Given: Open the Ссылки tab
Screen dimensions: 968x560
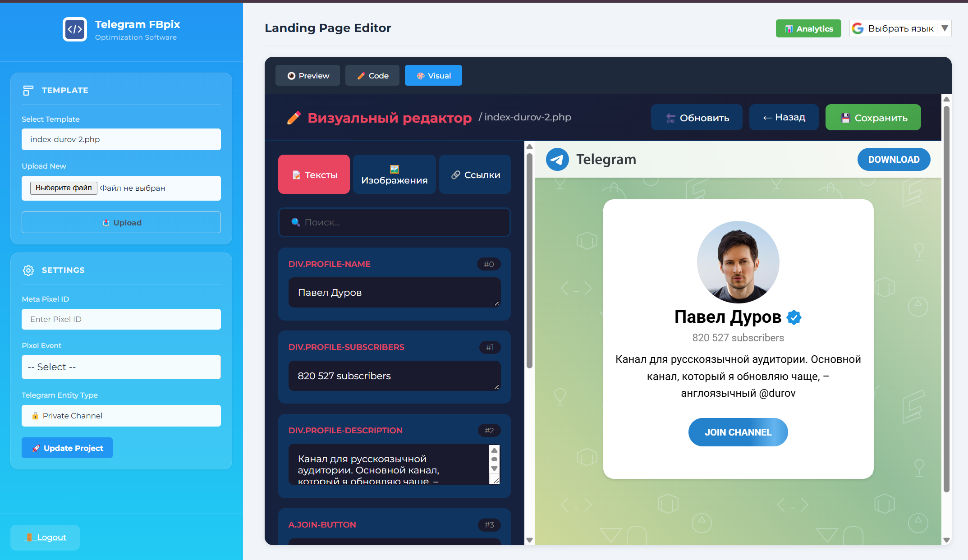Looking at the screenshot, I should (x=475, y=174).
